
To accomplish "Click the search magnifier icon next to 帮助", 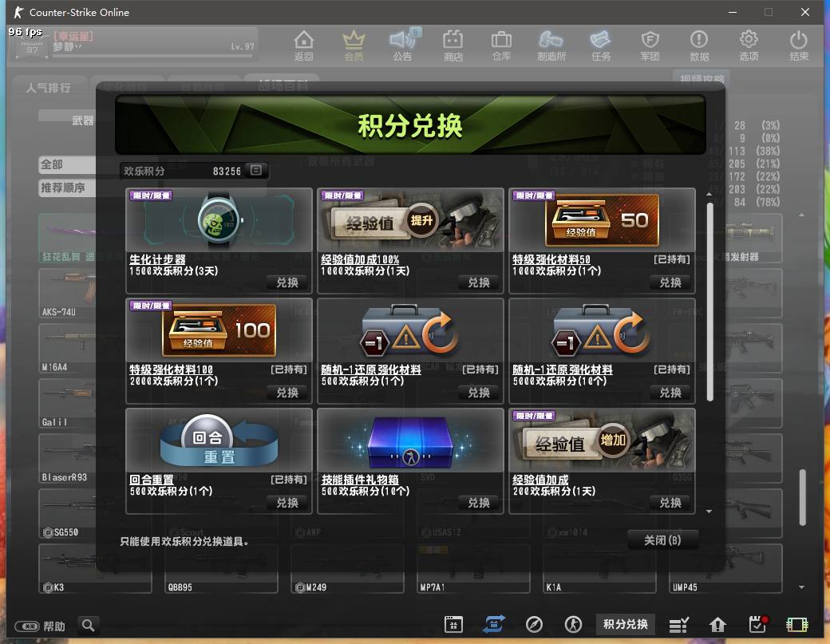I will pos(89,626).
